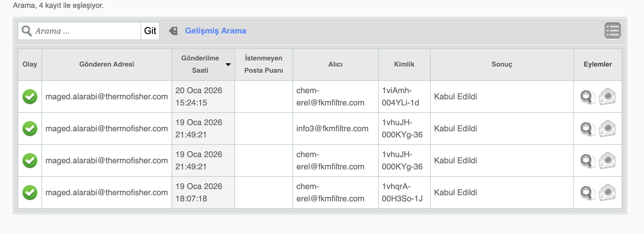This screenshot has height=234, width=644.
Task: Resend email icon for 20 Oca 2026 15:24:15 row
Action: click(607, 97)
